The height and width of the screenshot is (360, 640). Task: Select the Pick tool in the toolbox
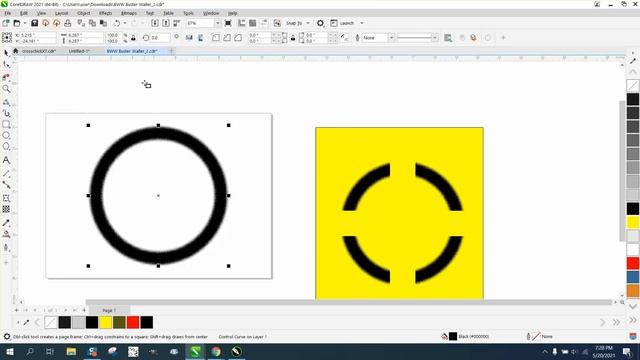[6, 53]
